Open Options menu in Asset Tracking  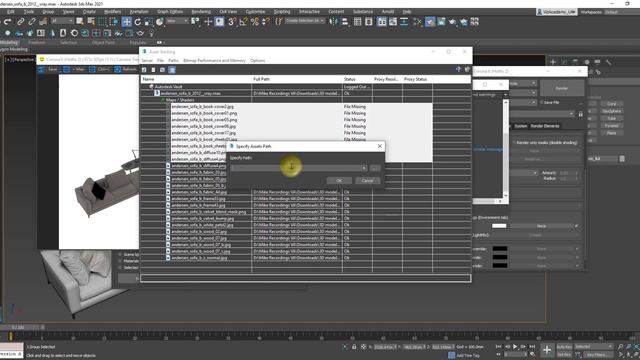258,60
